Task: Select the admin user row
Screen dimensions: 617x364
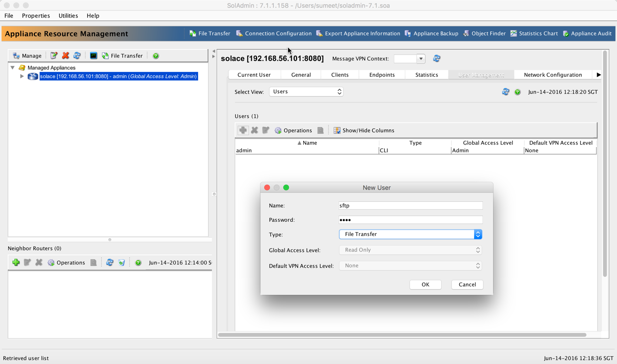Action: 416,150
